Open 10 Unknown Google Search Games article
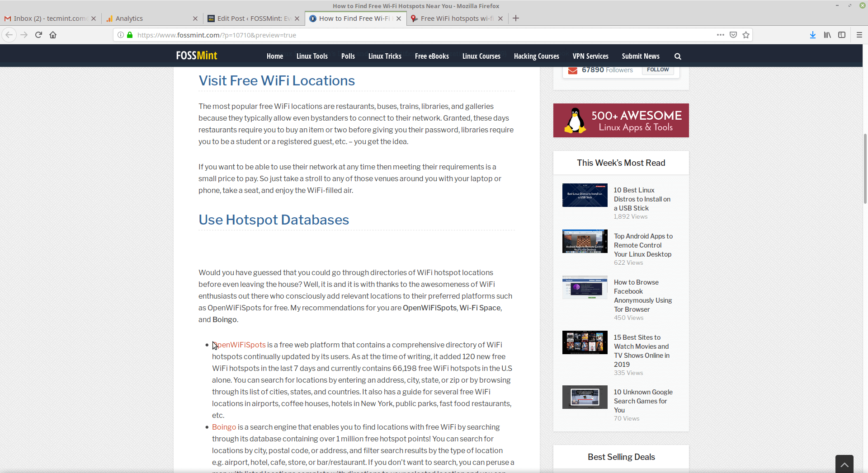The image size is (868, 473). pos(643,401)
